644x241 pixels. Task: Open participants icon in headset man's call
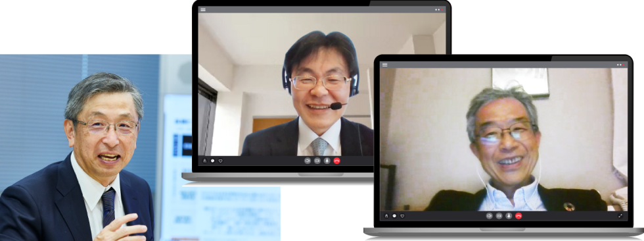click(204, 161)
